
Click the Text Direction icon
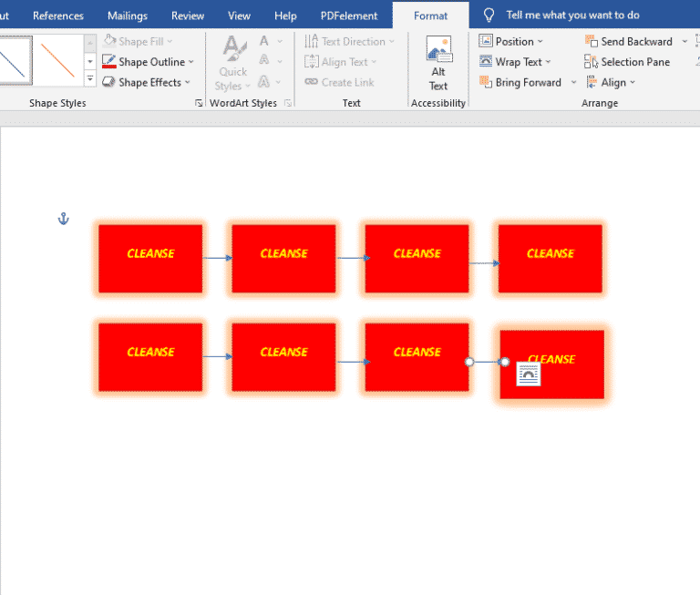pyautogui.click(x=311, y=41)
